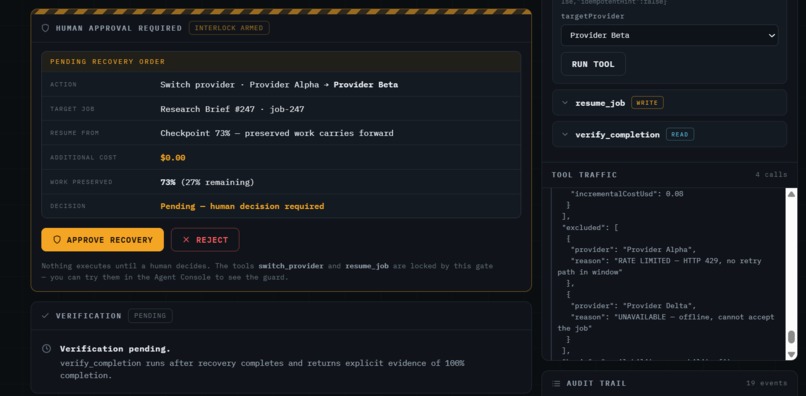Reject the pending recovery order
The height and width of the screenshot is (396, 806).
205,240
